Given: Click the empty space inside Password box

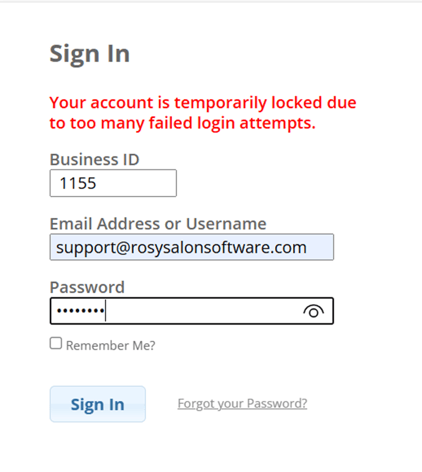Looking at the screenshot, I should coord(203,311).
